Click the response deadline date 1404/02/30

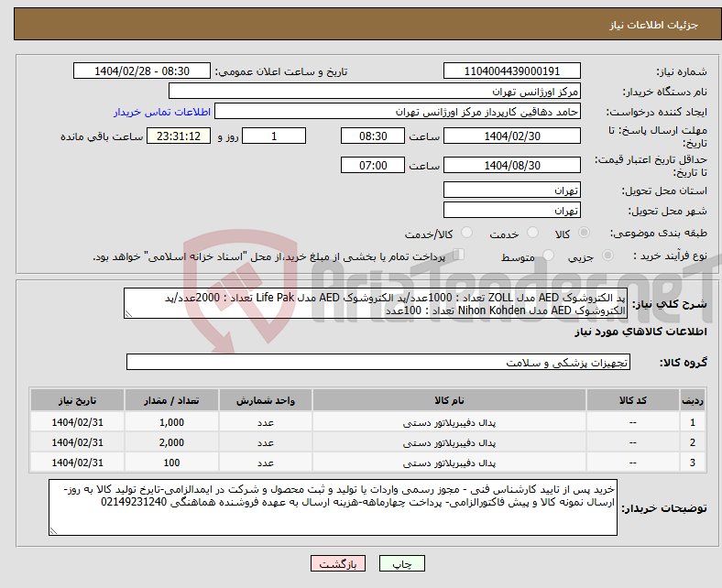pos(512,136)
